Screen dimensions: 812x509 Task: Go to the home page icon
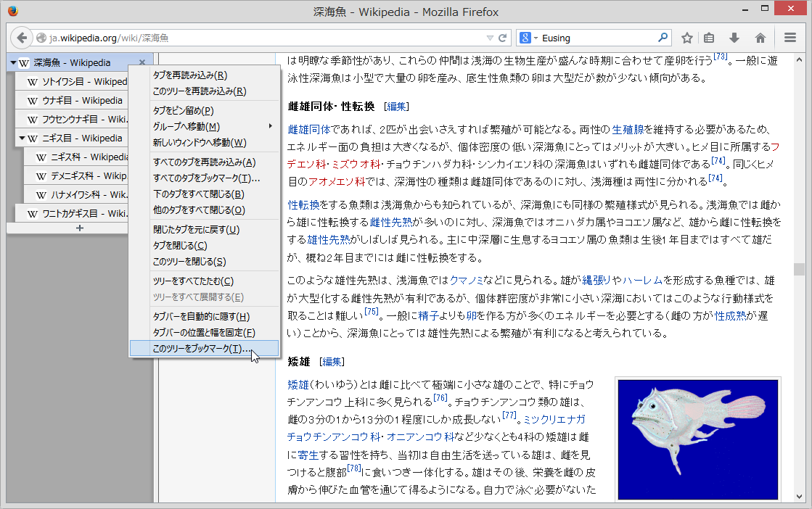[x=760, y=38]
